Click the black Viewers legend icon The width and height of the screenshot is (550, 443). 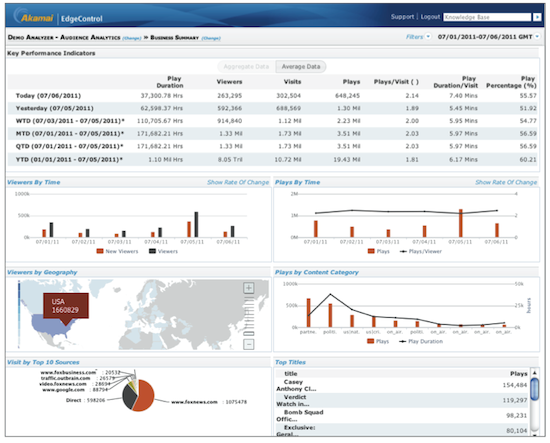pos(153,251)
